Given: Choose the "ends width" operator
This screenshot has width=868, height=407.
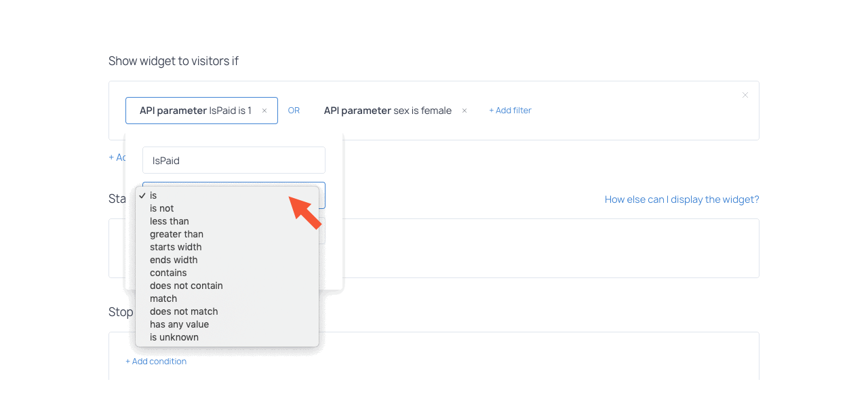Looking at the screenshot, I should tap(174, 260).
